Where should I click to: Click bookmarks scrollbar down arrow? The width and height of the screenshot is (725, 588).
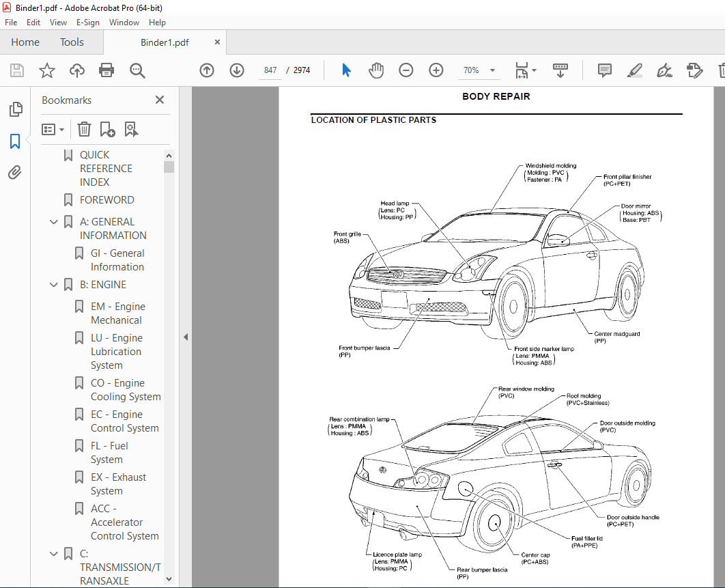[169, 578]
